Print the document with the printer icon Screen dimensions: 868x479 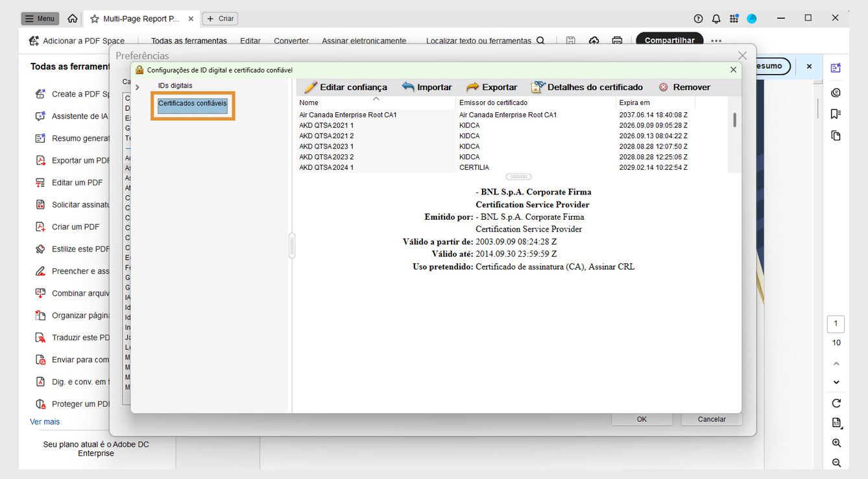(617, 41)
